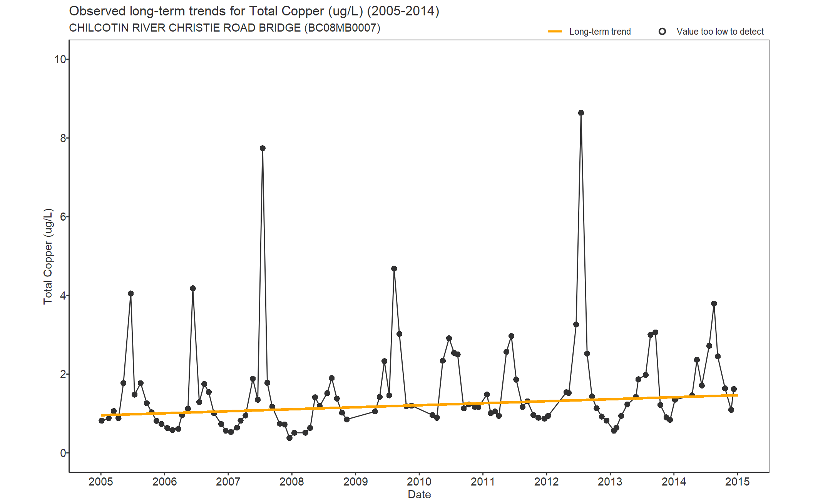The height and width of the screenshot is (504, 813).
Task: Click the x-axis title 'Date'
Action: [x=419, y=494]
